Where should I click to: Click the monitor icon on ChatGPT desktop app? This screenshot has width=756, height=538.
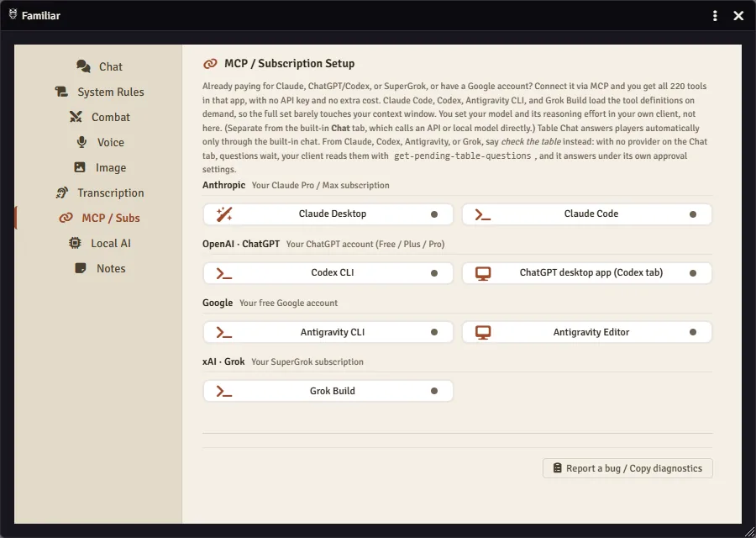pyautogui.click(x=483, y=273)
